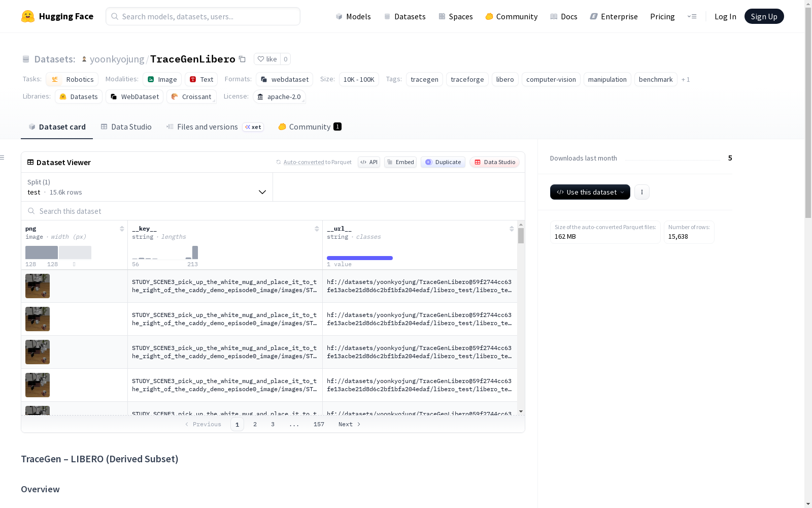Image resolution: width=812 pixels, height=508 pixels.
Task: Open the apache-2.0 license tag
Action: (279, 97)
